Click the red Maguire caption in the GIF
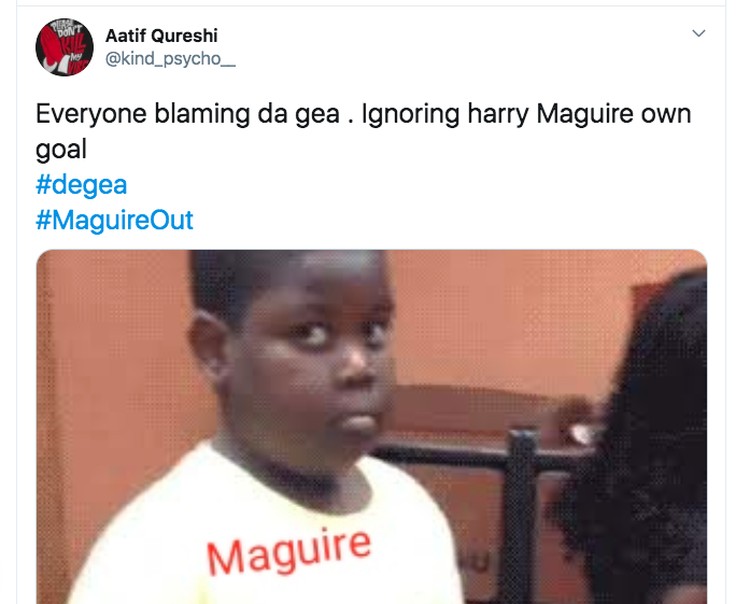 click(289, 552)
